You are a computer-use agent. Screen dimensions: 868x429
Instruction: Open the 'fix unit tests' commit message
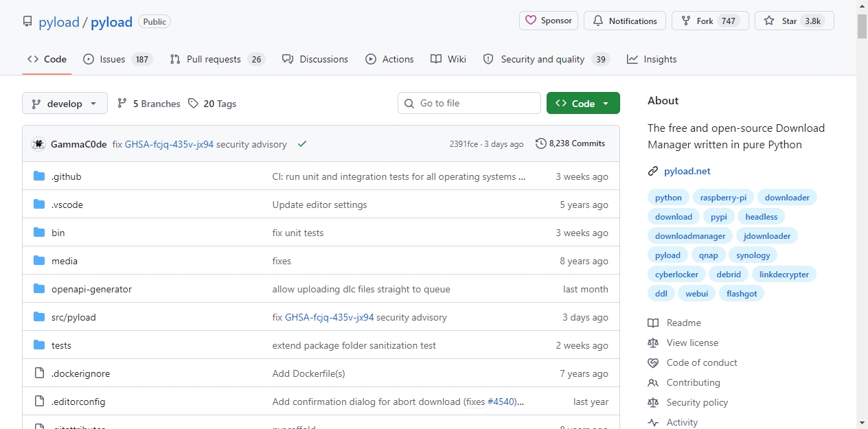298,233
